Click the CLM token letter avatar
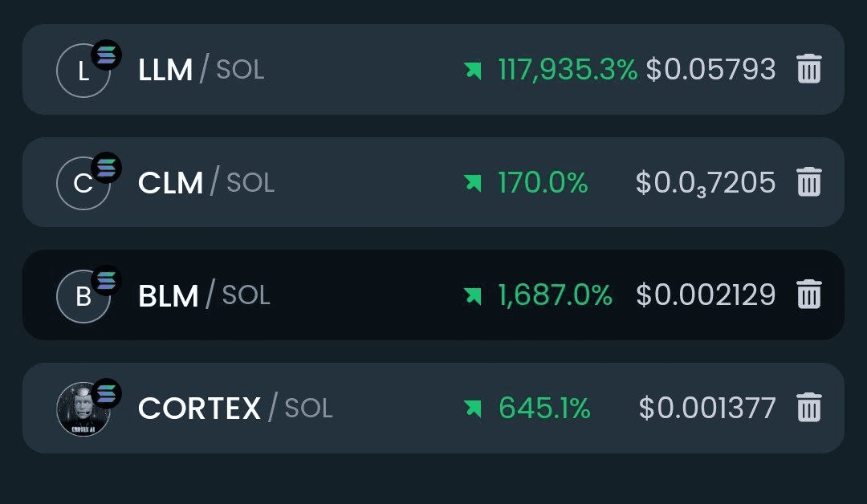 [83, 184]
